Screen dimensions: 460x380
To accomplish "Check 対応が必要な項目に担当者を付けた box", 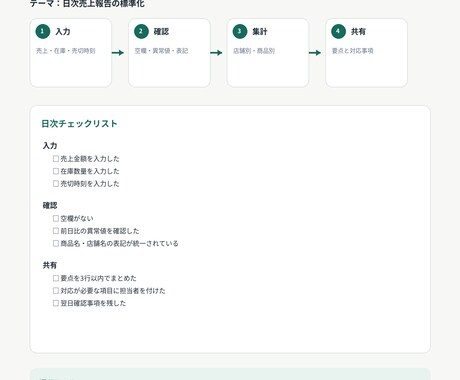I will point(56,291).
